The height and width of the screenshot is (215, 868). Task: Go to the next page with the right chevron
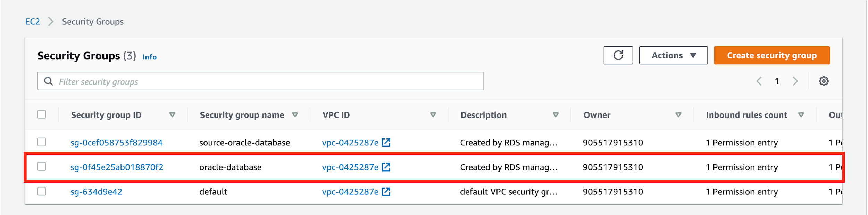(795, 81)
